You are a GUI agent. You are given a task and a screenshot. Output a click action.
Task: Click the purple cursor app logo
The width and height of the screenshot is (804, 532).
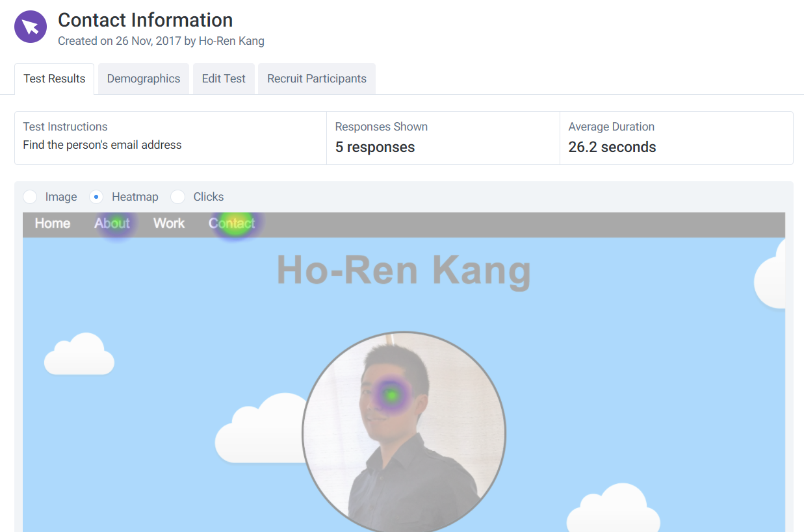[x=31, y=27]
